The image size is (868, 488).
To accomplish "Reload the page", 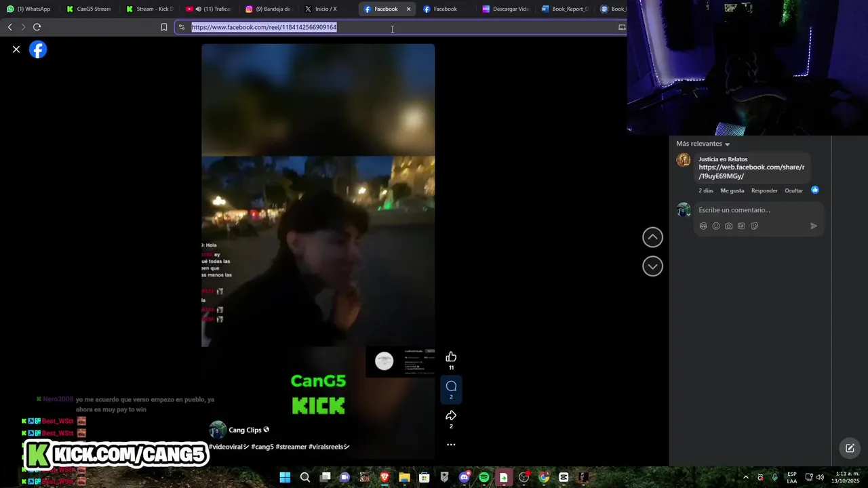I will [x=37, y=27].
